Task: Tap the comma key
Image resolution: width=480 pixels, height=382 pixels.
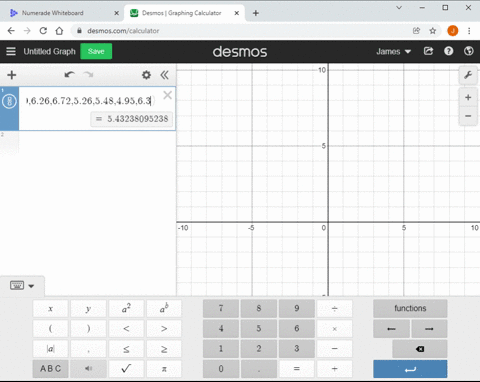Action: point(88,349)
